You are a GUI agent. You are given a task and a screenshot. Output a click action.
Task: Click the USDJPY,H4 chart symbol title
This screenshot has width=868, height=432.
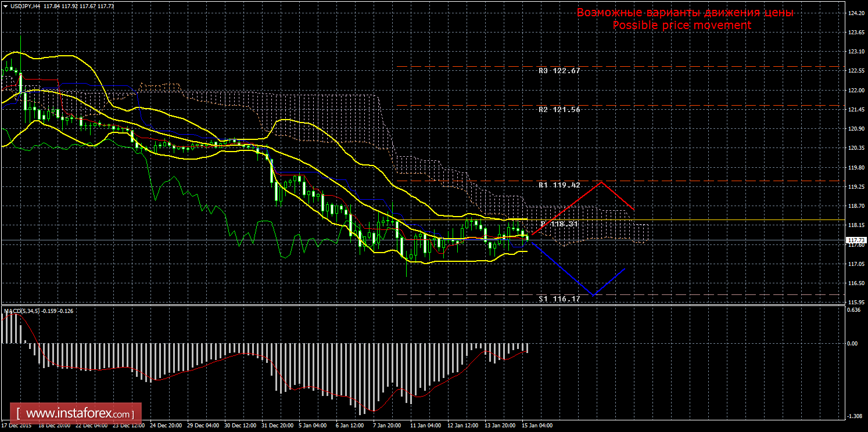click(x=30, y=5)
